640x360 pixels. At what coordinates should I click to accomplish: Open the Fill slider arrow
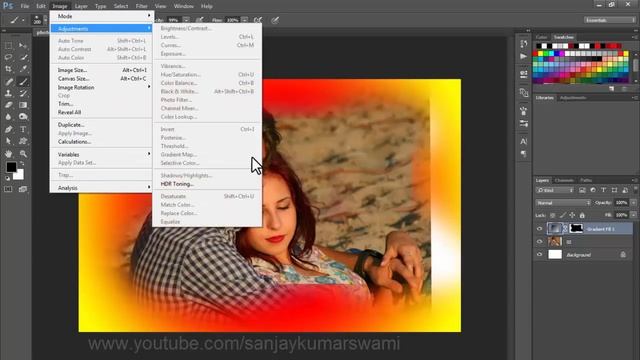coord(634,215)
